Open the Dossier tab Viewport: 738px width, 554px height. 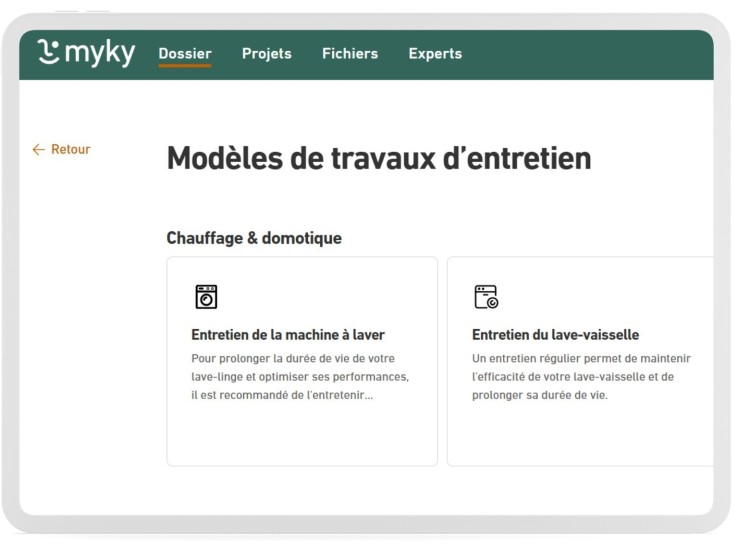[x=185, y=54]
